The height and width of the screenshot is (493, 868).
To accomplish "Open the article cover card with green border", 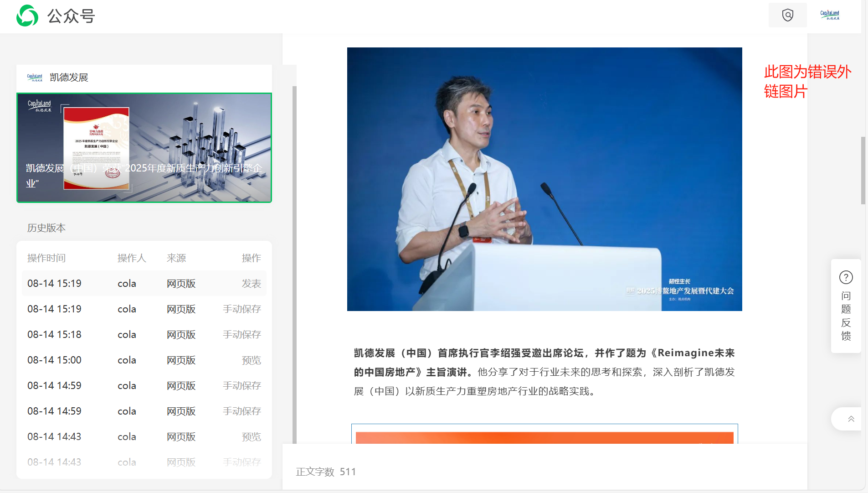I will (144, 148).
